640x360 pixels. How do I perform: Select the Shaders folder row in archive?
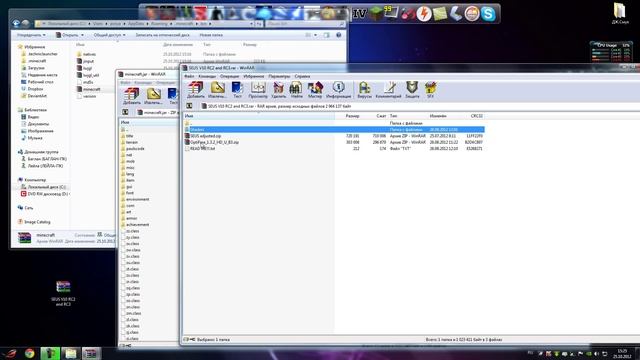point(334,129)
